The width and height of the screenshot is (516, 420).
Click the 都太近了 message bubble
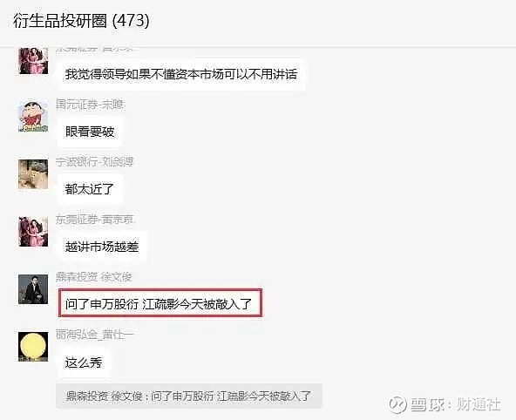pyautogui.click(x=90, y=189)
